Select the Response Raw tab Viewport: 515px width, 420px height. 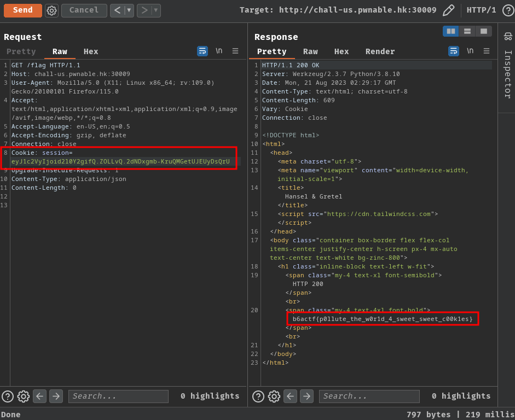coord(310,51)
